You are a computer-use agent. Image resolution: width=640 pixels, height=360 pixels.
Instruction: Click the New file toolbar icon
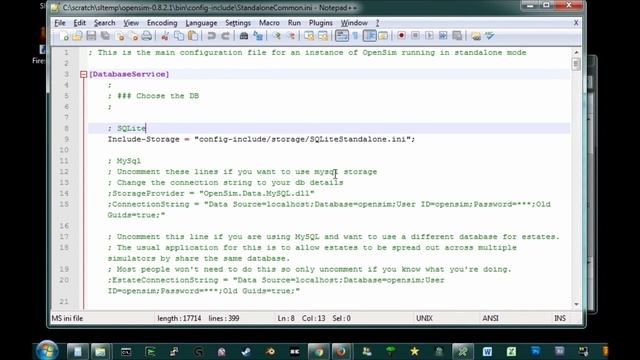tap(64, 36)
